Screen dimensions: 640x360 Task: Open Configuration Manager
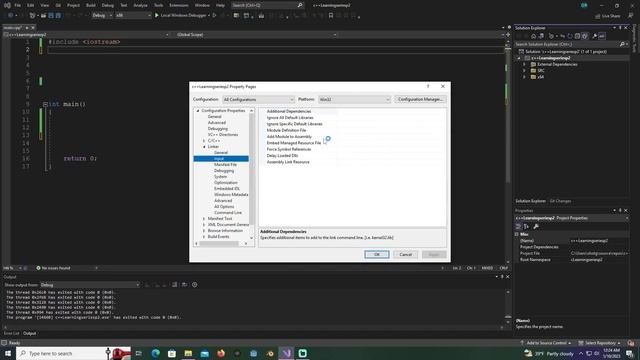[x=420, y=100]
